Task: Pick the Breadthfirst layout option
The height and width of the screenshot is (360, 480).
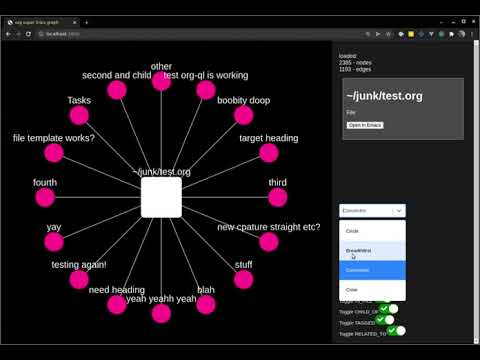Action: (x=372, y=251)
